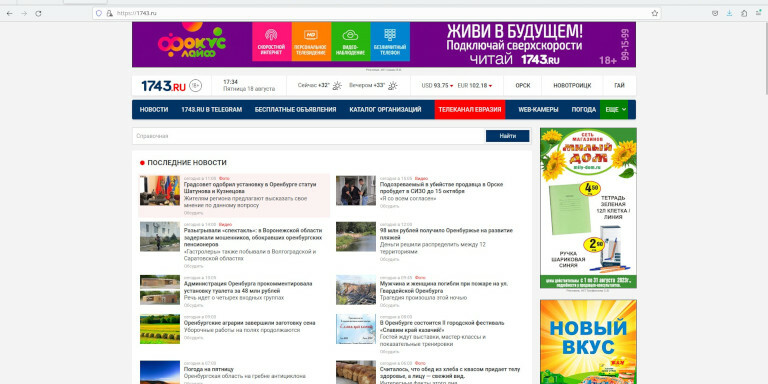Image resolution: width=768 pixels, height=384 pixels.
Task: Click the shield tracking protection icon
Action: (x=99, y=13)
